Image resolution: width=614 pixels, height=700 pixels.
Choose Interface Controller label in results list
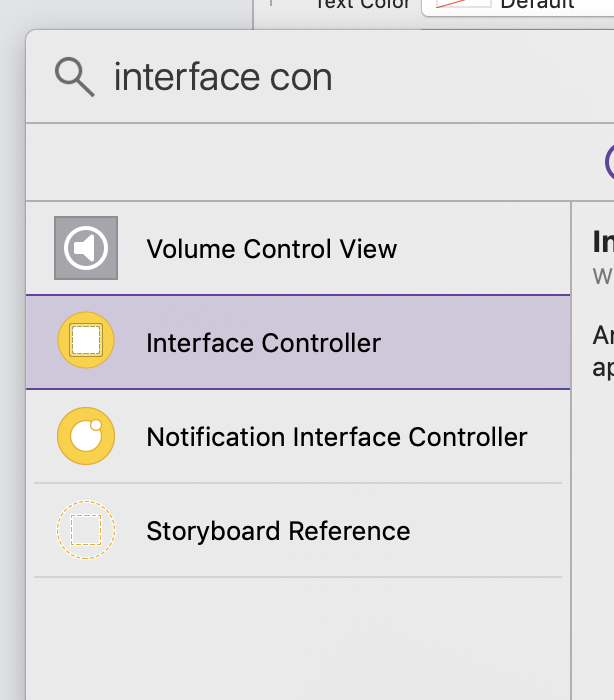263,343
